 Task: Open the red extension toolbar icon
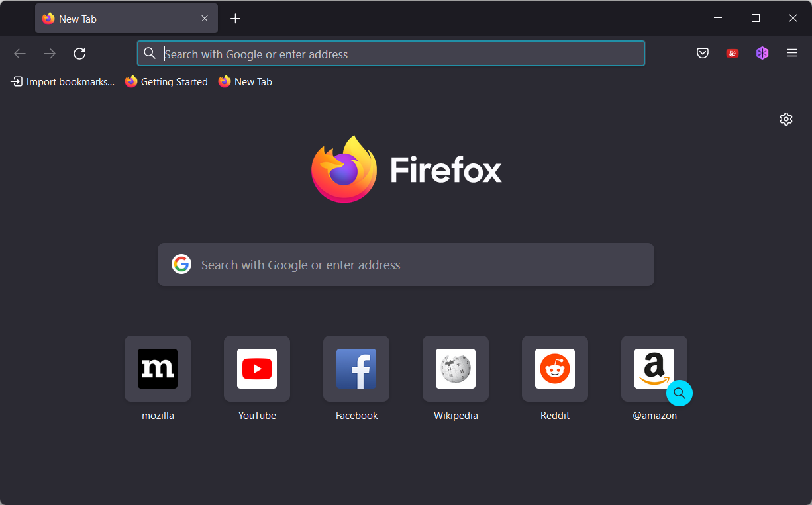tap(733, 53)
